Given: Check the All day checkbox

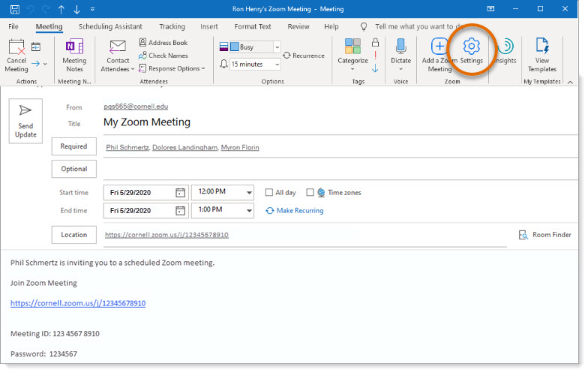Looking at the screenshot, I should [x=268, y=192].
